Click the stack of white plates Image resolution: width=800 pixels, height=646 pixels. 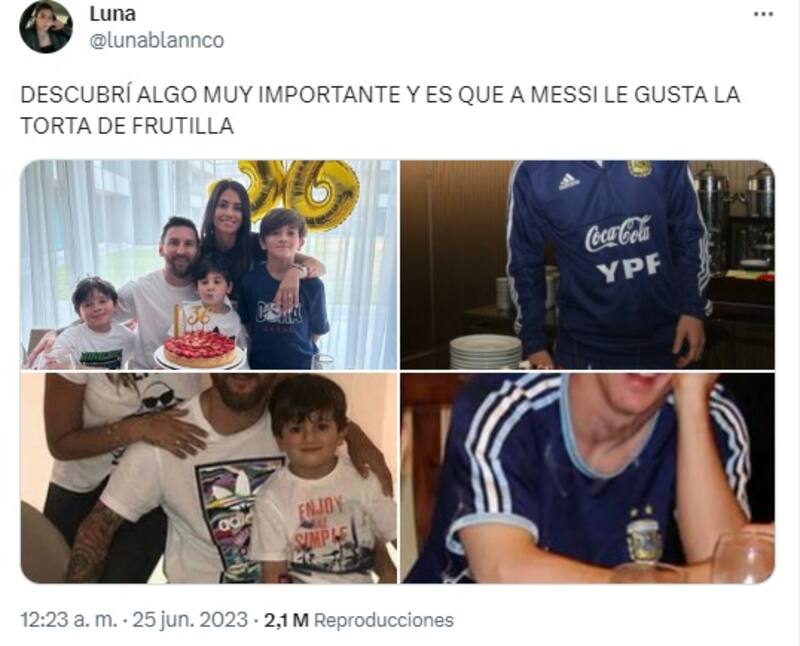pyautogui.click(x=485, y=351)
